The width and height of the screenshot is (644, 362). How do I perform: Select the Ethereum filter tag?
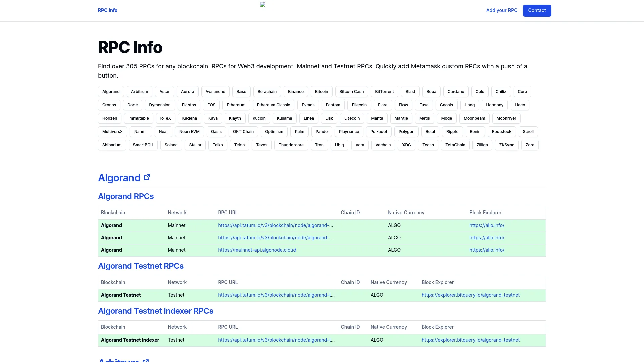pyautogui.click(x=236, y=105)
